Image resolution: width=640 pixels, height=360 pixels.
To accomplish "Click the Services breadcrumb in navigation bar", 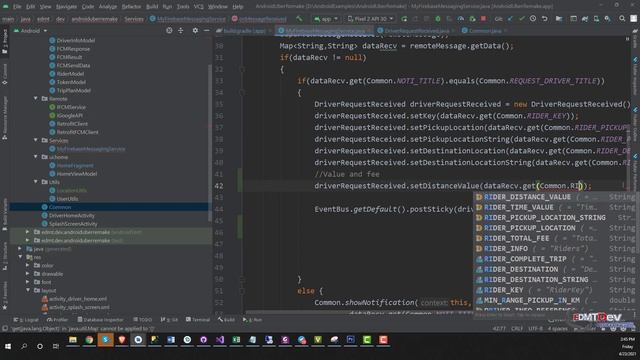I will pos(134,19).
